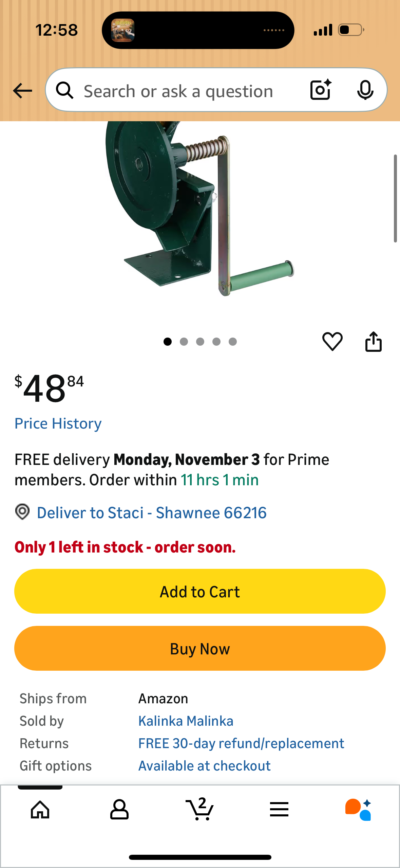The image size is (400, 868).
Task: Expand FREE 30-day refund/replacement details
Action: click(x=241, y=743)
